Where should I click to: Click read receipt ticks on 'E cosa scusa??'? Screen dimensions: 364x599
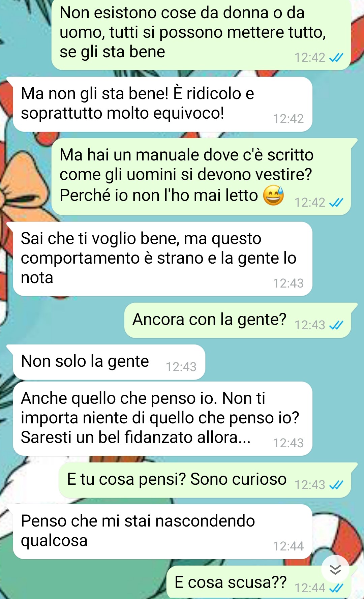[336, 588]
